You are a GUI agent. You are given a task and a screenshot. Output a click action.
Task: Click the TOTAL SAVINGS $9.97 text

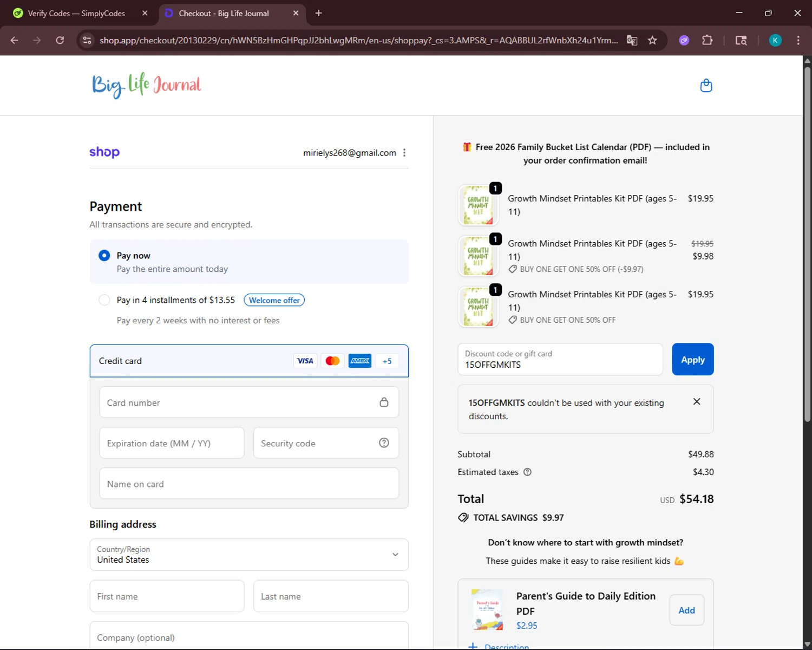(x=518, y=518)
